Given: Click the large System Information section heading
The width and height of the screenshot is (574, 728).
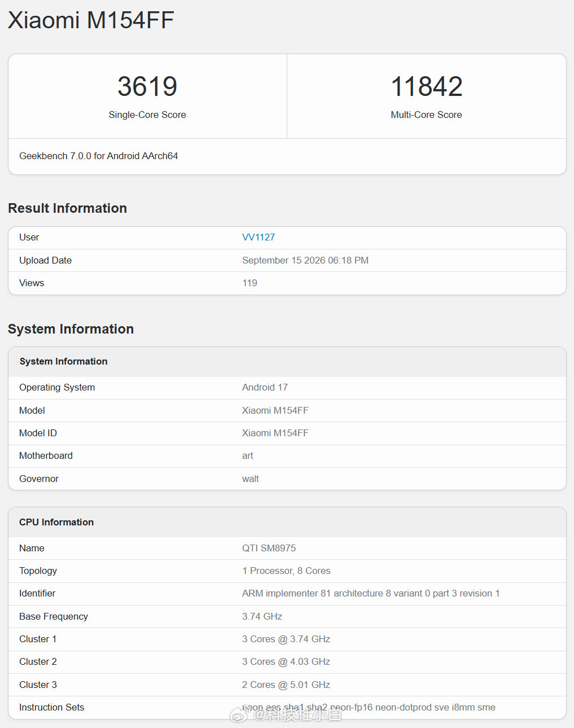Looking at the screenshot, I should click(x=71, y=329).
